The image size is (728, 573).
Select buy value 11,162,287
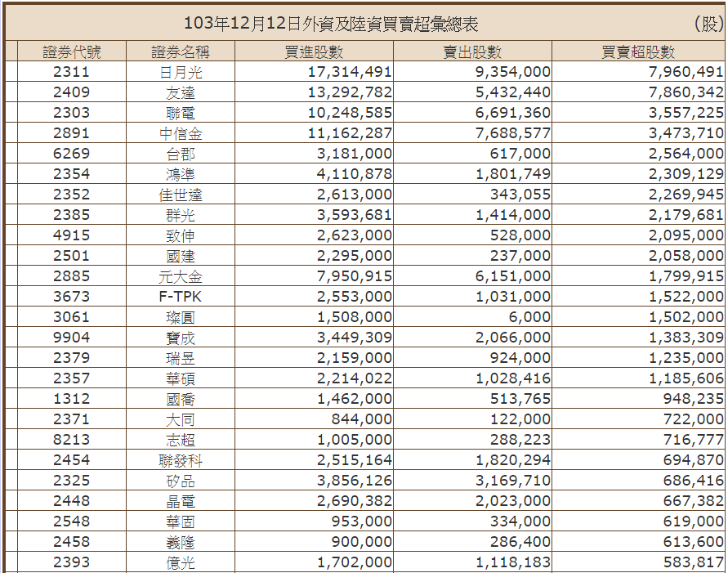(x=350, y=133)
